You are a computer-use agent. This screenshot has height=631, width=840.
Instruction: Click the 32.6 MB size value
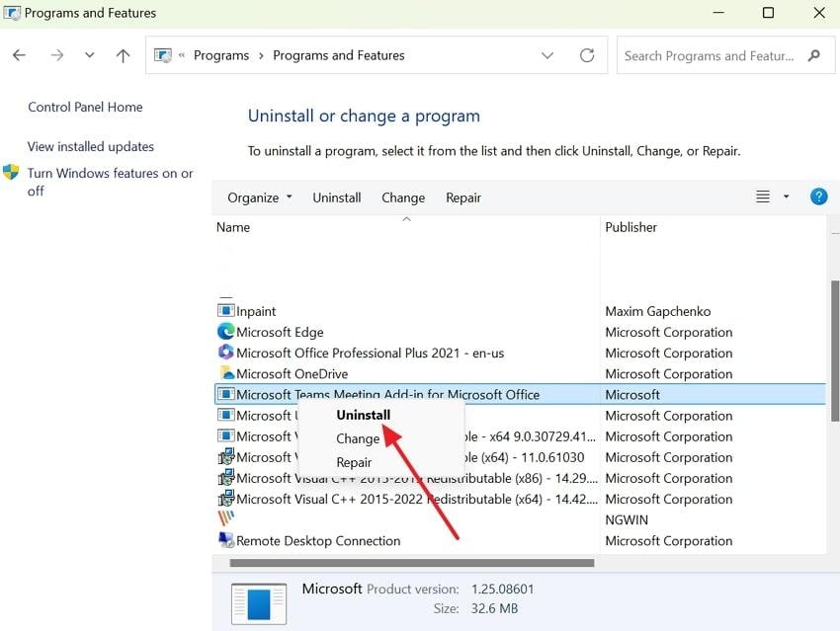click(x=494, y=608)
